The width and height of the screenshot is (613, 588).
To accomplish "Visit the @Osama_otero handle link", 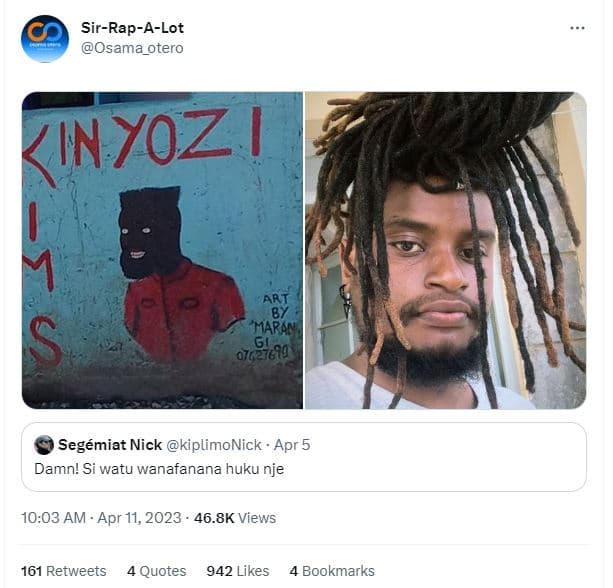I will pos(132,48).
